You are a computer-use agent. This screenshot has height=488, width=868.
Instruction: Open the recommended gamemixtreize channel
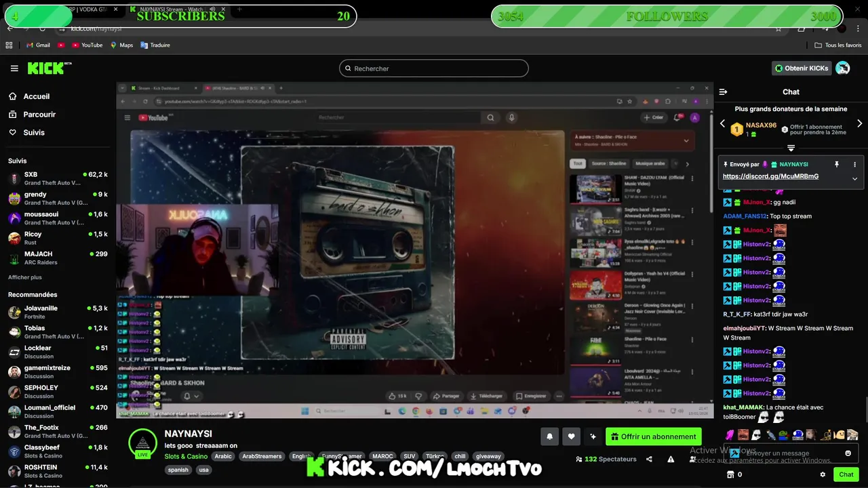pos(58,371)
